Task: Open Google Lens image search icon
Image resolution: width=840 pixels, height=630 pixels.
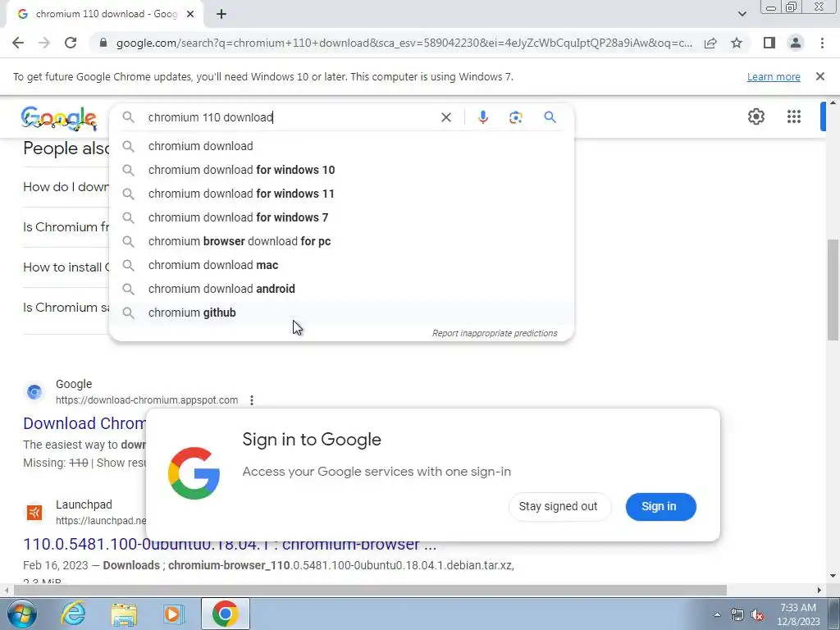Action: [515, 117]
